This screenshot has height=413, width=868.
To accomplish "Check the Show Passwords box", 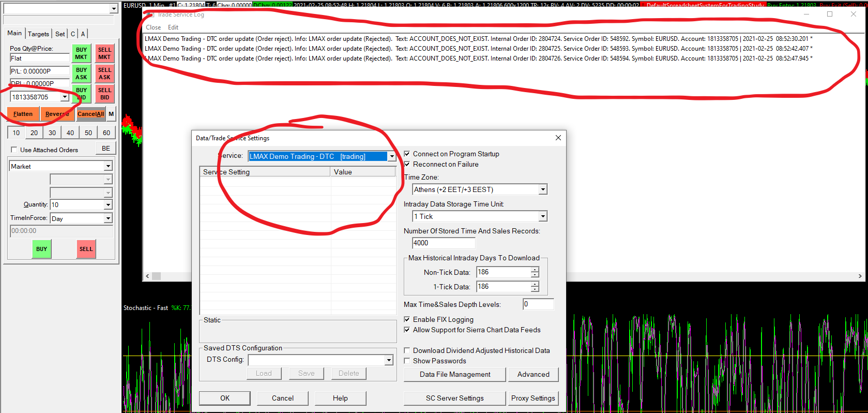I will 407,361.
